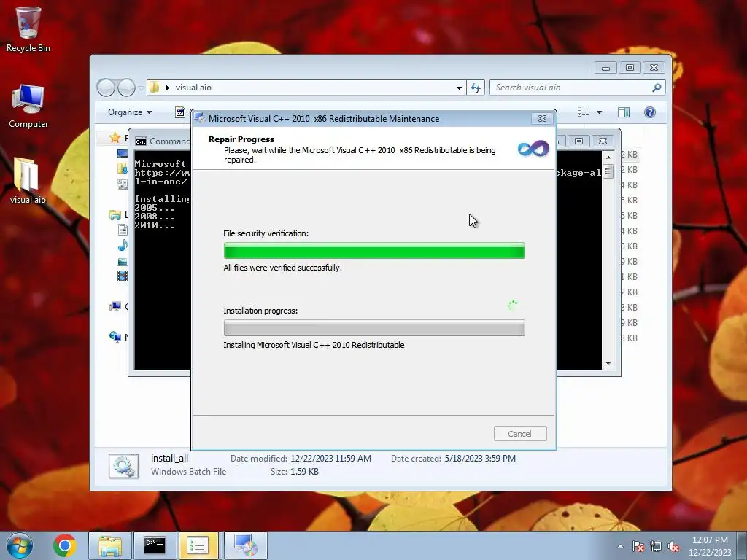The height and width of the screenshot is (560, 747).
Task: Open the visual aio desktop folder
Action: click(27, 181)
